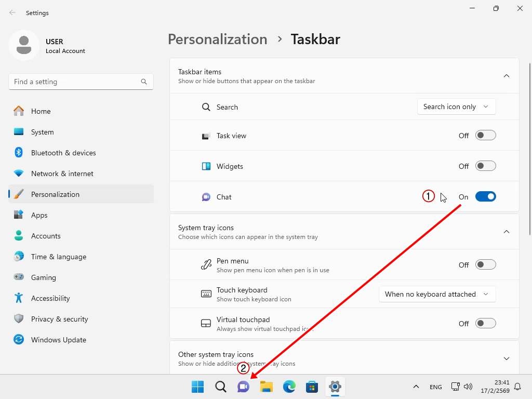This screenshot has height=399, width=532.
Task: Click the Personalization breadcrumb link
Action: [218, 39]
